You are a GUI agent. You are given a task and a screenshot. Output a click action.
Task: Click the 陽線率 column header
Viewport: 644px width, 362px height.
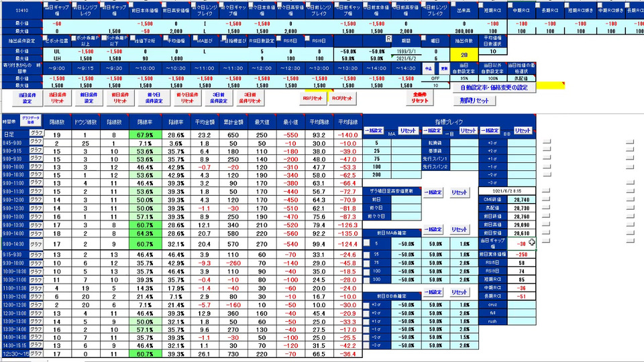tap(145, 122)
